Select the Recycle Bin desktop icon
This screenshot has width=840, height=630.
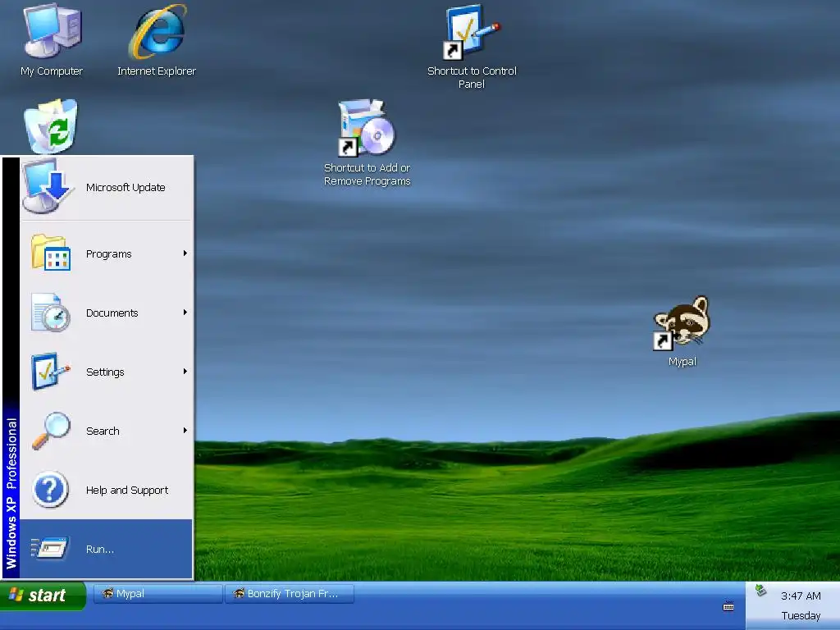tap(52, 126)
